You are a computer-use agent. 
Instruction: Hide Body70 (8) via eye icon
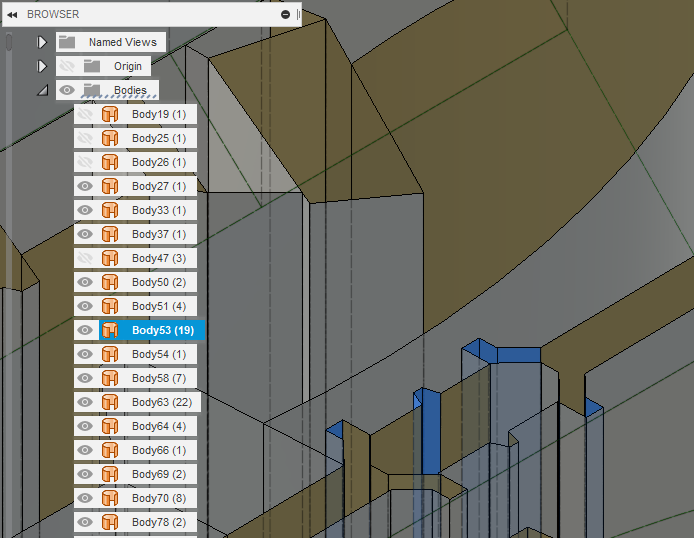pyautogui.click(x=85, y=498)
